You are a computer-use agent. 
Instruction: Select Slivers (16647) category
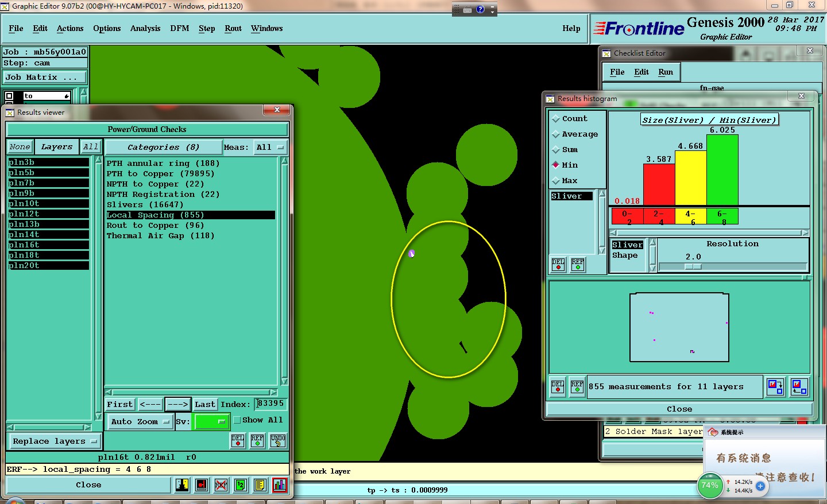[x=145, y=205]
